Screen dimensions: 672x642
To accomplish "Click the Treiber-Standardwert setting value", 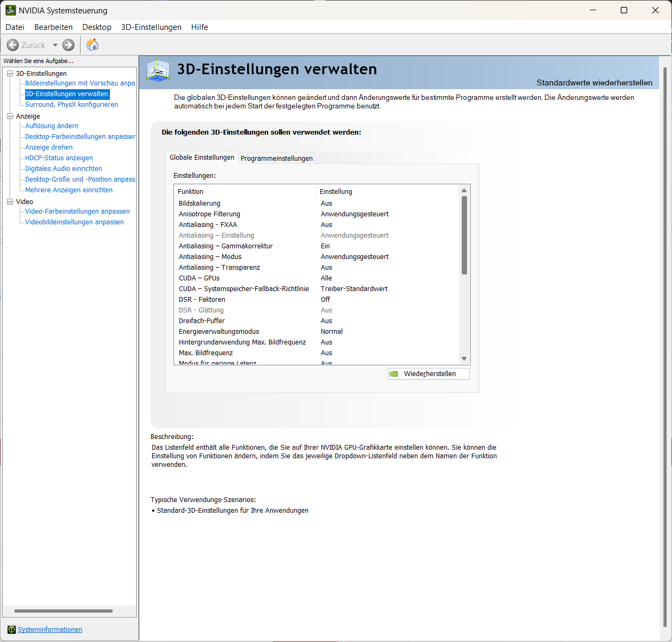I will pos(354,289).
